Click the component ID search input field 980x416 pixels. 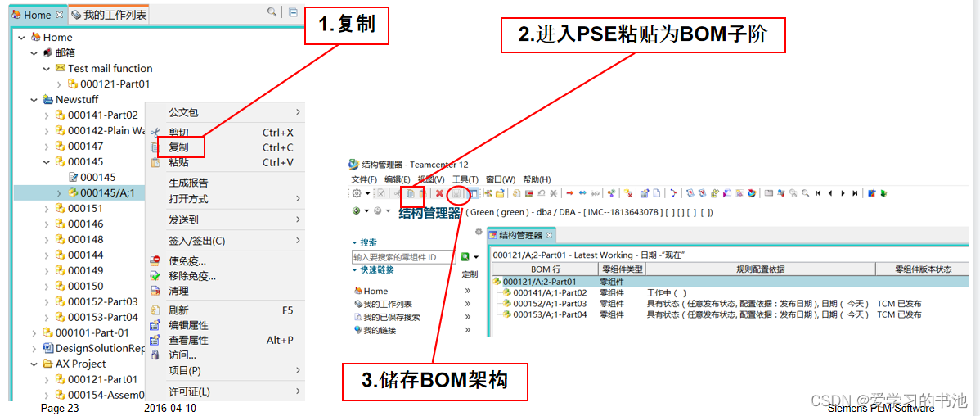click(404, 257)
